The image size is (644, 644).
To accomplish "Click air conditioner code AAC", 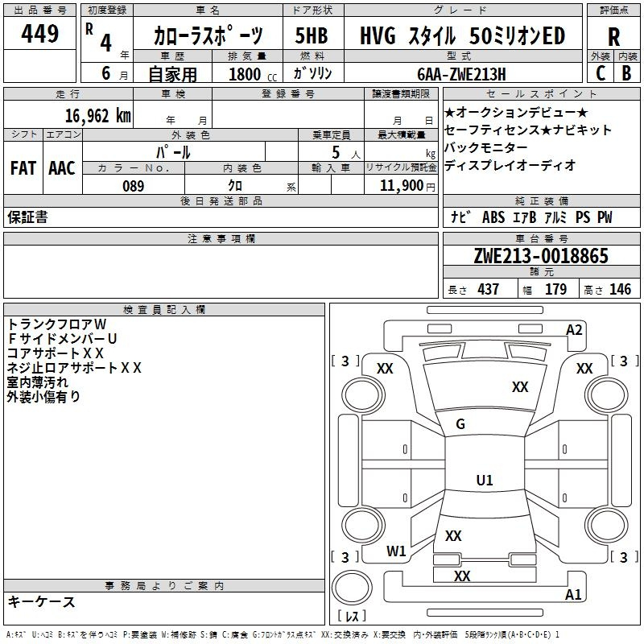I will 62,168.
